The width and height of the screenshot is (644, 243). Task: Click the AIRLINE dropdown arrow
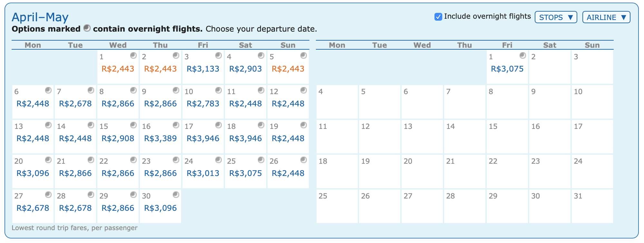623,17
